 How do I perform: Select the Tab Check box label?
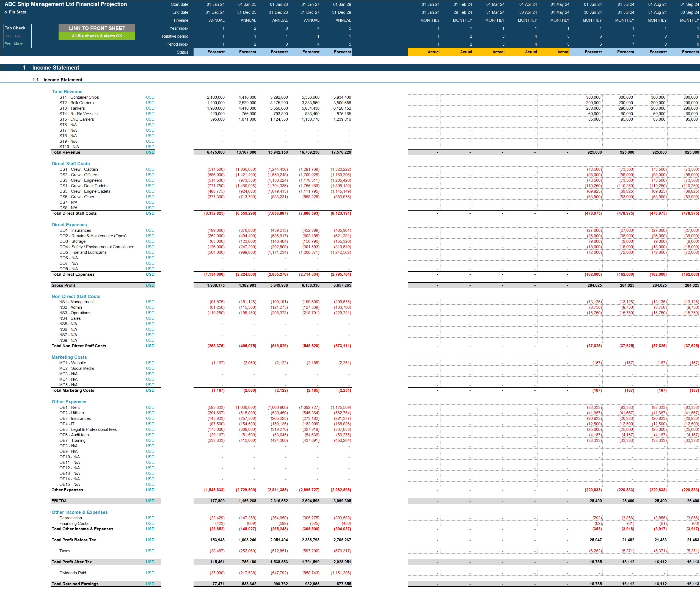[15, 28]
